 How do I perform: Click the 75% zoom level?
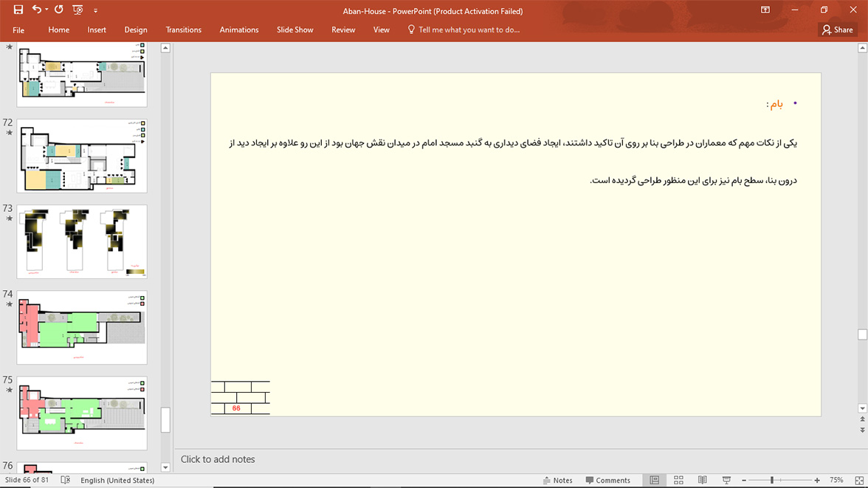tap(836, 480)
